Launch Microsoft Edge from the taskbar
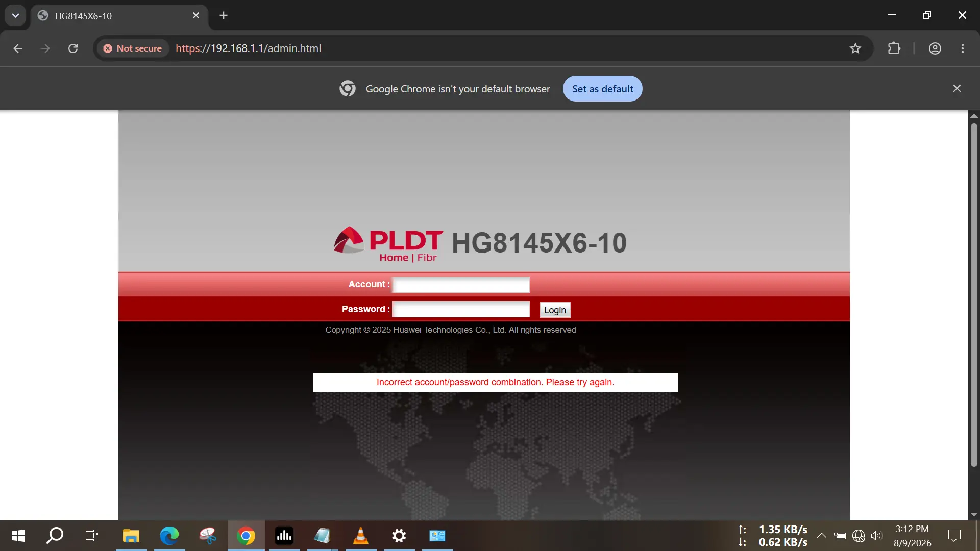 [x=169, y=536]
